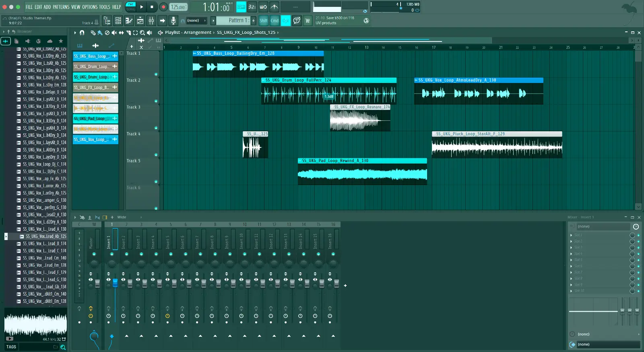Screen dimensions: 644x352
Task: Toggle the Insert 5 mixer mute LED
Action: coord(171,254)
